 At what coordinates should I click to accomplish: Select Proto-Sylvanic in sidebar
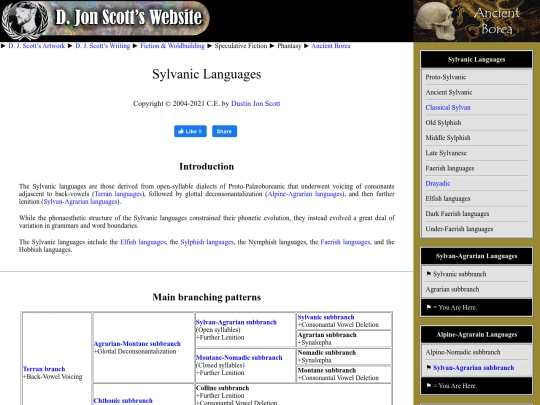point(446,77)
